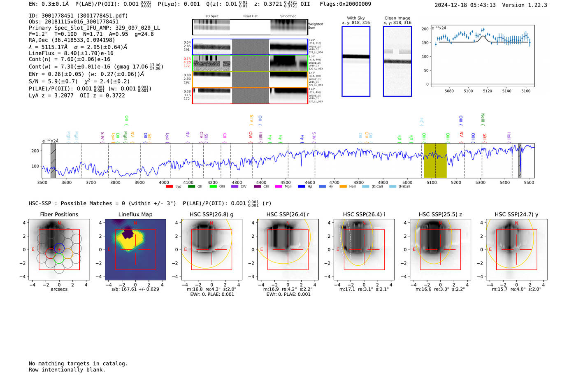Screen dimensions: 576x392
Task: Click the No matching targets in catalog text
Action: [x=78, y=364]
